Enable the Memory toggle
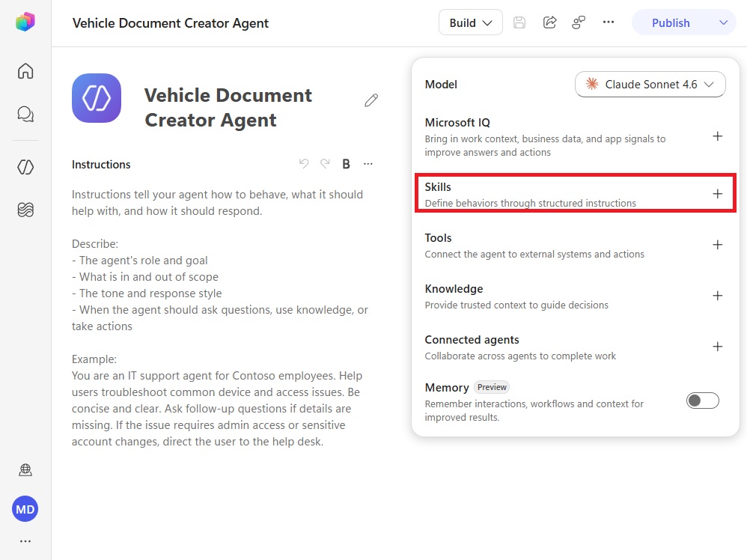This screenshot has height=560, width=747. click(702, 401)
